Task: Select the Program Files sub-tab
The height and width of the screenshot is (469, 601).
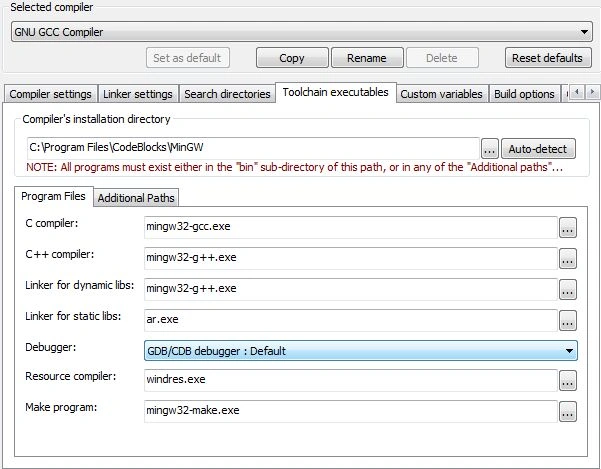Action: [53, 196]
